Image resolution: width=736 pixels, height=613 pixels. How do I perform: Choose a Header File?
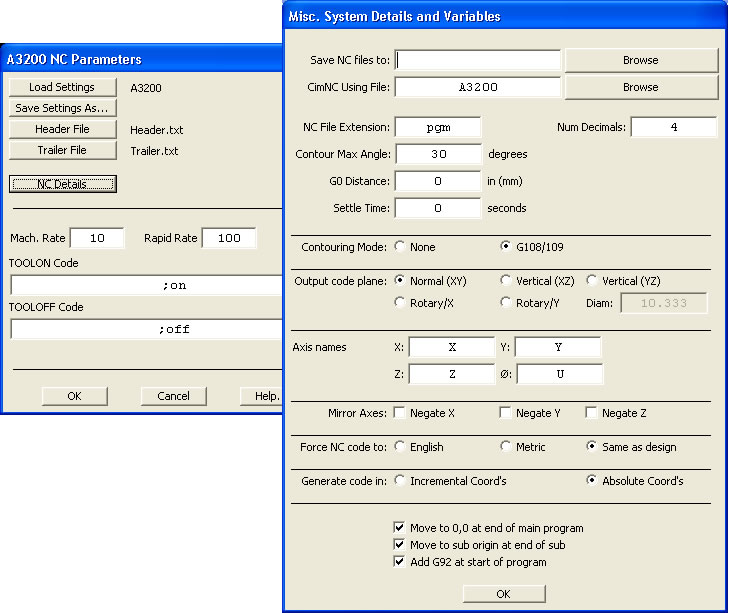pyautogui.click(x=62, y=129)
